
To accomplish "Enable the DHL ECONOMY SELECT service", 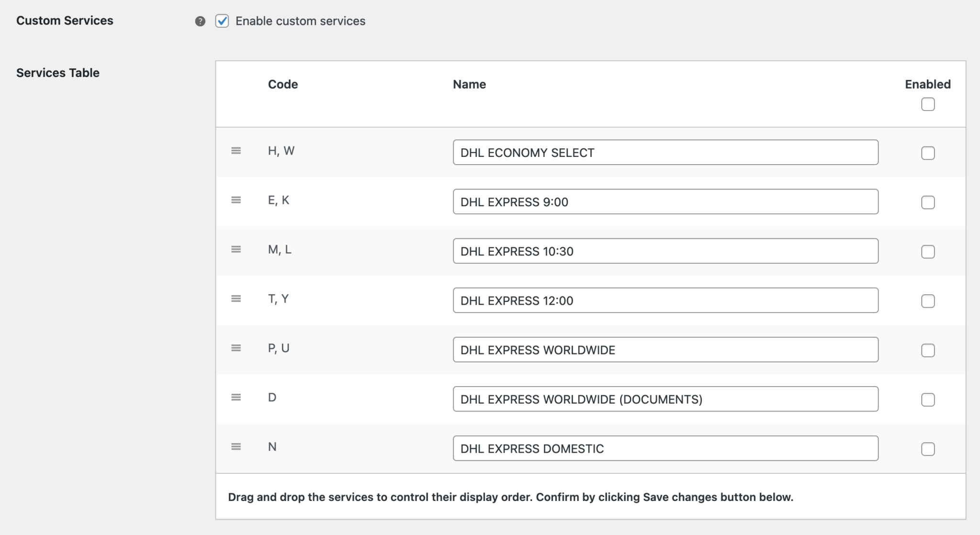I will pyautogui.click(x=927, y=153).
